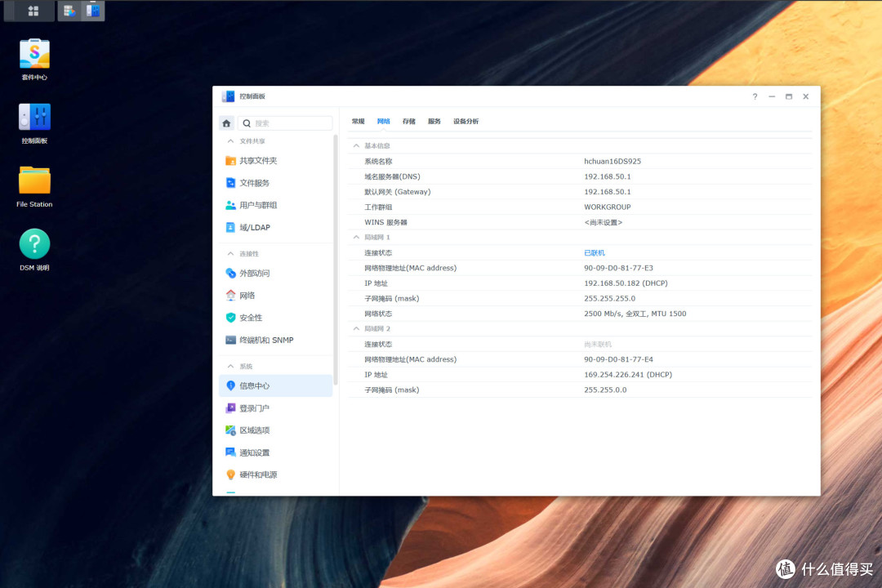Click the 已联机 status link
The width and height of the screenshot is (882, 588).
pyautogui.click(x=595, y=253)
